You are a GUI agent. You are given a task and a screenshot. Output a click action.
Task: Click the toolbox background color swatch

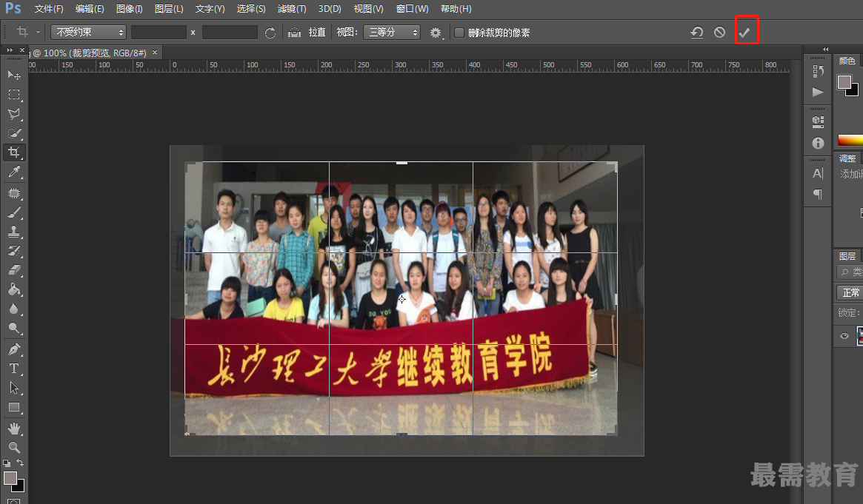pos(20,487)
